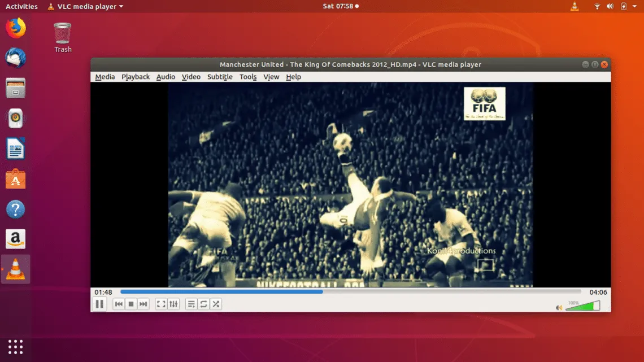Expand the Audio menu
The height and width of the screenshot is (362, 644).
coord(166,77)
